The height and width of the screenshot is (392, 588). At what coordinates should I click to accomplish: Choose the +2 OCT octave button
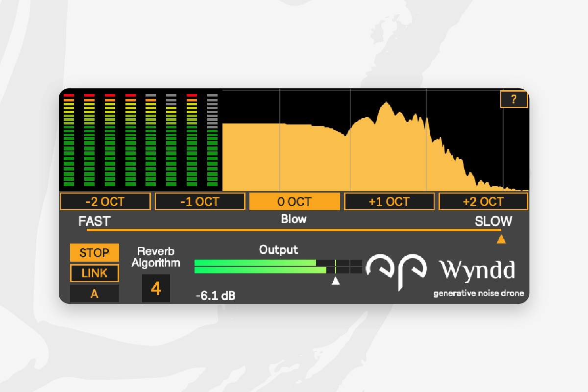[x=483, y=201]
